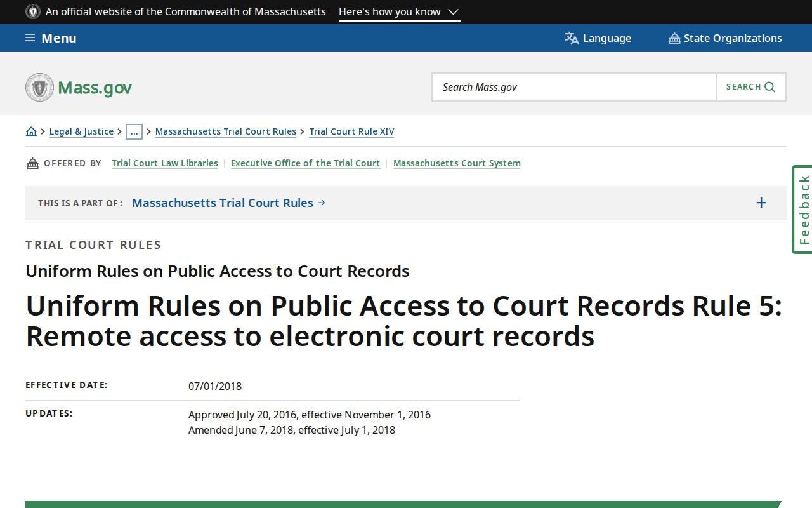Open Legal & Justice breadcrumb link
The height and width of the screenshot is (508, 812).
[x=81, y=131]
